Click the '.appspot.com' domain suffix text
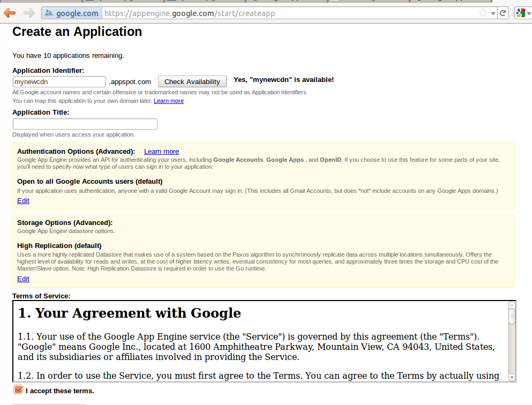Screen dimensions: 532x405 tap(130, 82)
